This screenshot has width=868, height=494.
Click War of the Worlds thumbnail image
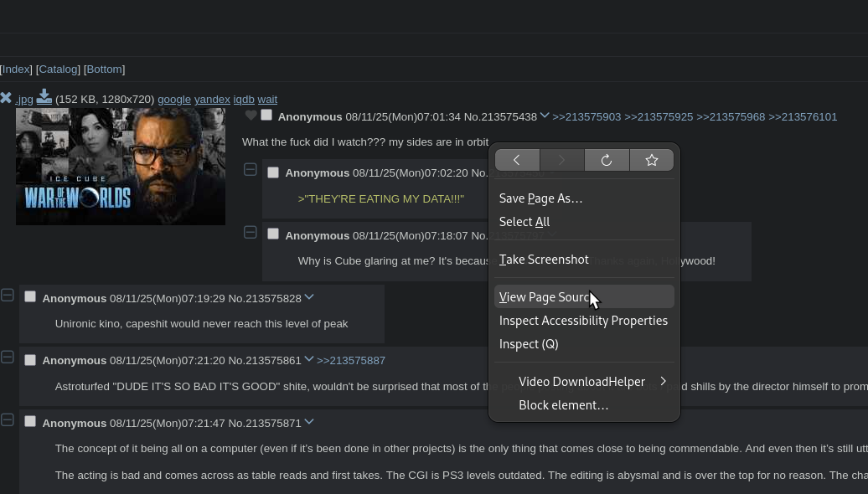tap(121, 167)
